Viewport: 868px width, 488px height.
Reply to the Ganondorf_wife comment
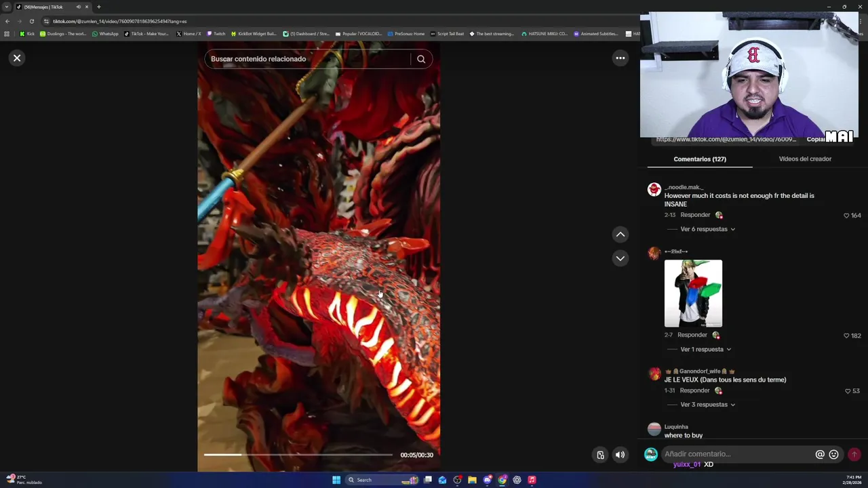tap(694, 390)
